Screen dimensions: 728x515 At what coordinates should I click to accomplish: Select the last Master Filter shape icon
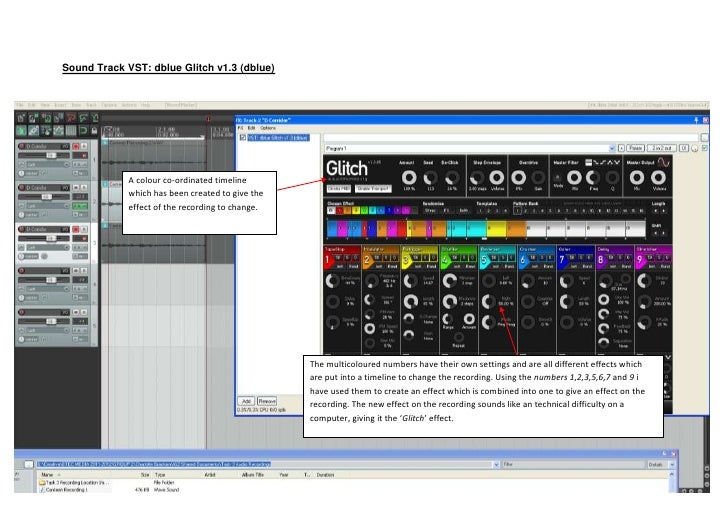617,162
